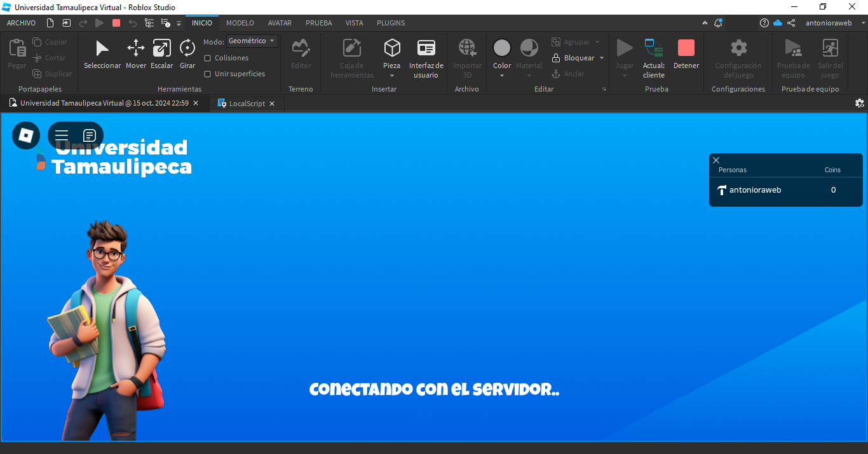Open the in-game chat icon

click(90, 135)
